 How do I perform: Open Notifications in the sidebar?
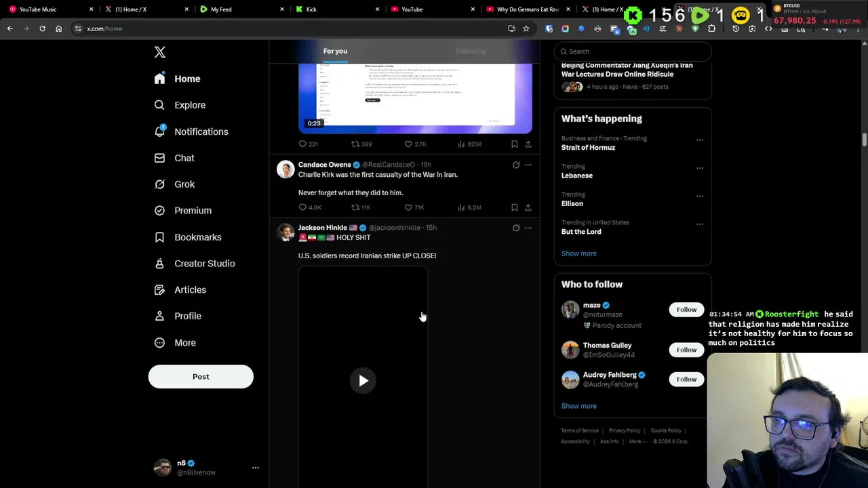pos(191,131)
